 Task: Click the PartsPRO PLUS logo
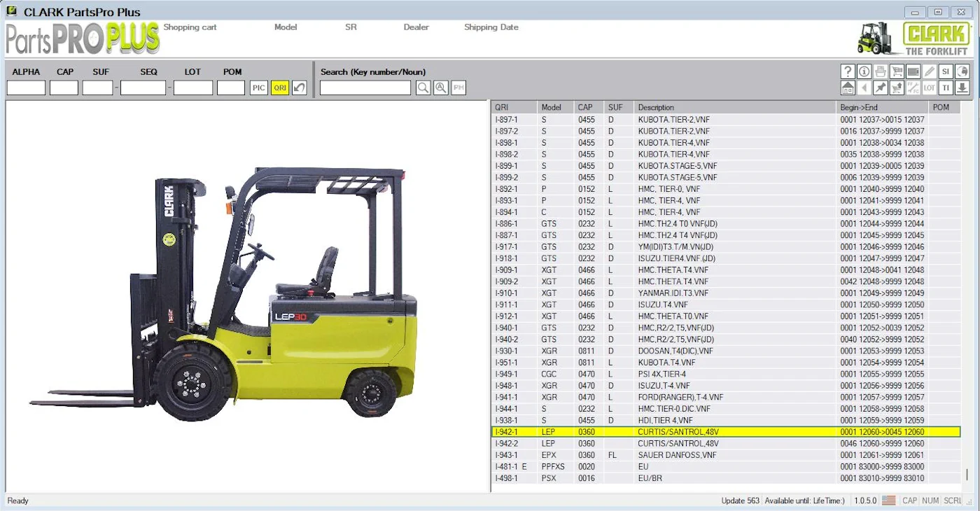[x=83, y=39]
